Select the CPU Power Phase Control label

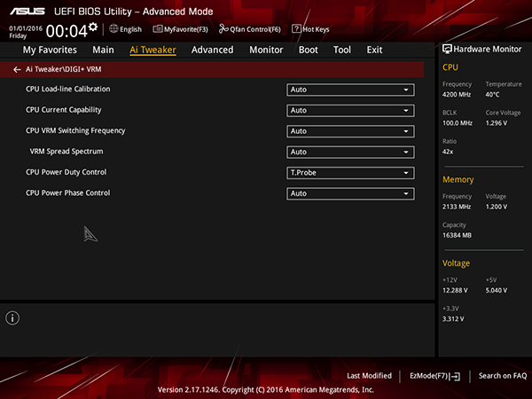coord(68,192)
